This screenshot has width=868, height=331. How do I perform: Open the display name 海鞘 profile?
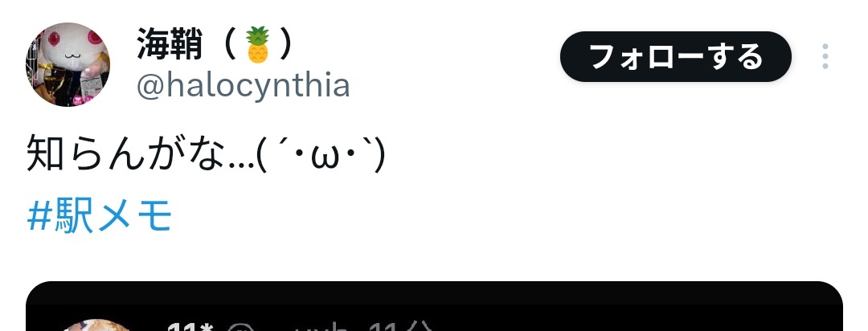170,44
